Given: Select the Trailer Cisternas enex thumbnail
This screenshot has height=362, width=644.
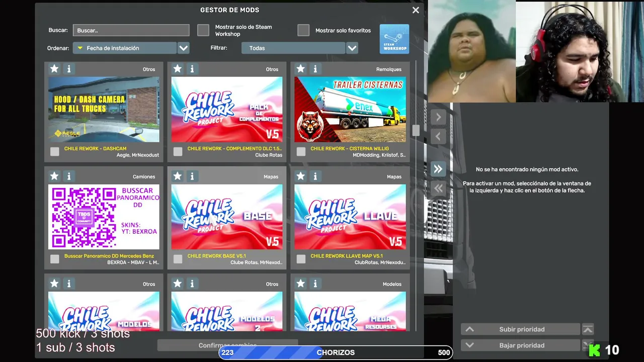Looking at the screenshot, I should coord(350,109).
